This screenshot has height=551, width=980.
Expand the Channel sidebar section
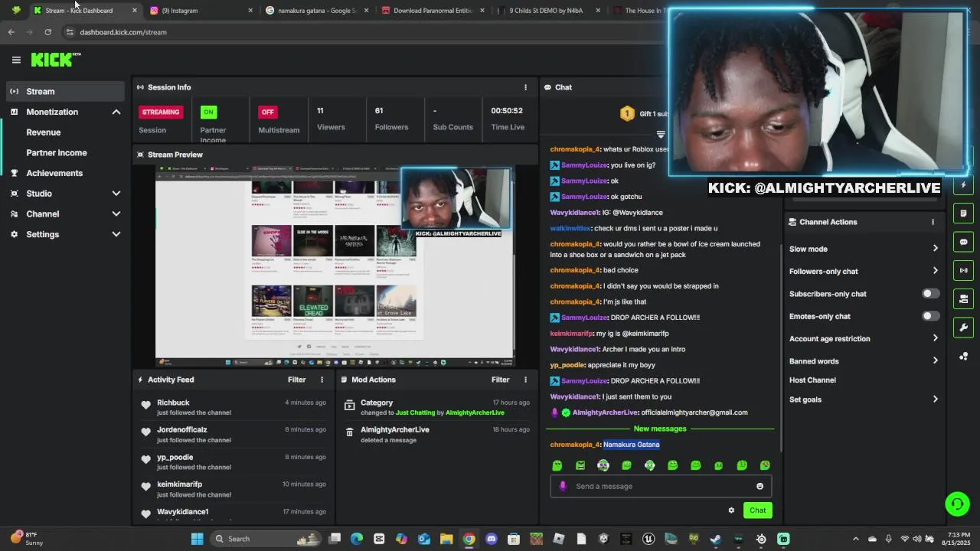point(116,214)
